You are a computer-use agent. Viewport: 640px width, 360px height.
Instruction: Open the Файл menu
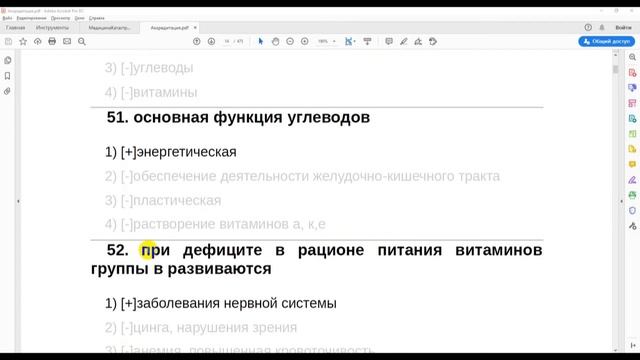(7, 18)
